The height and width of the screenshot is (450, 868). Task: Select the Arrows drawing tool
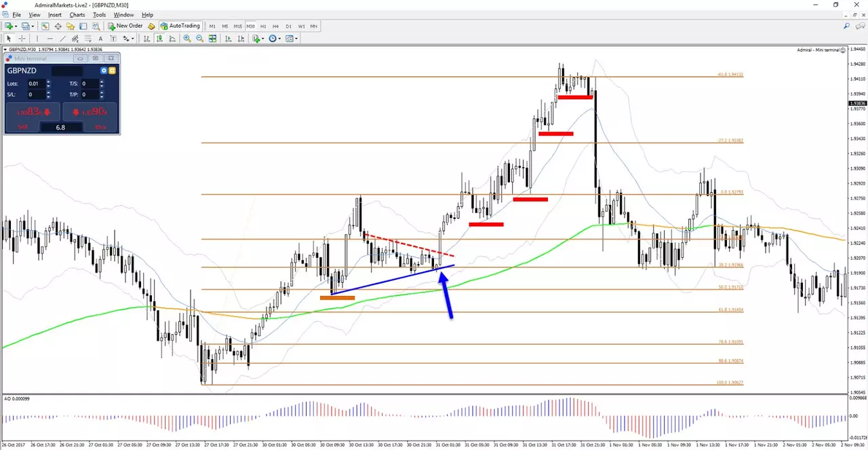point(125,39)
